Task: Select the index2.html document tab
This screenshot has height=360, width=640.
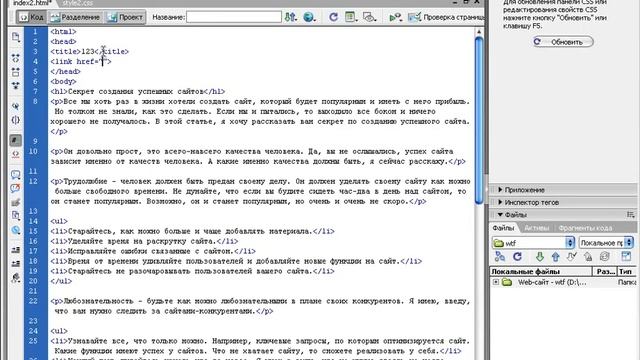Action: pyautogui.click(x=32, y=3)
